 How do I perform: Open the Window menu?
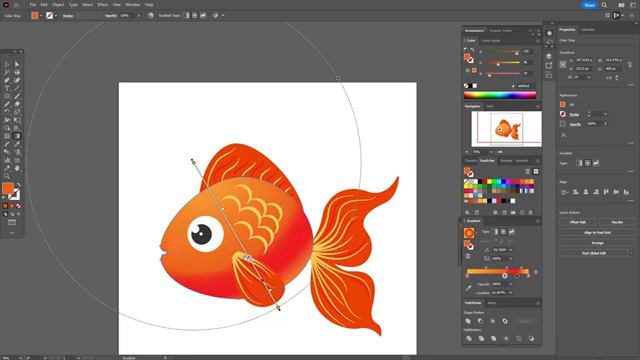[x=133, y=5]
